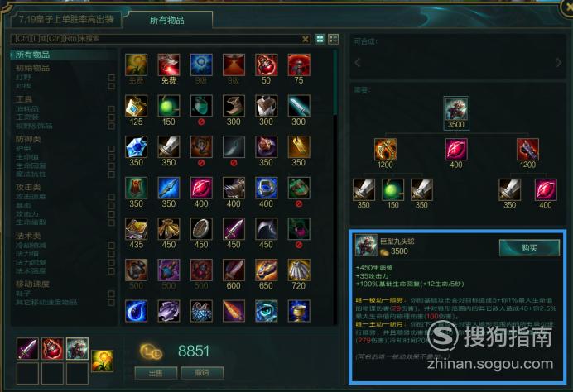Viewport: 573px width, 392px height.
Task: Open the 7.19 recommended build tab
Action: tap(66, 19)
